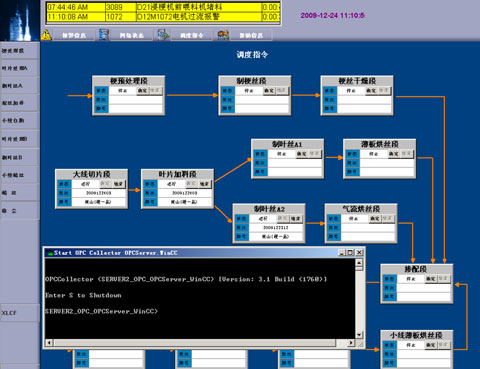Click the two-person team info icon
This screenshot has height=369, width=480.
pyautogui.click(x=223, y=35)
